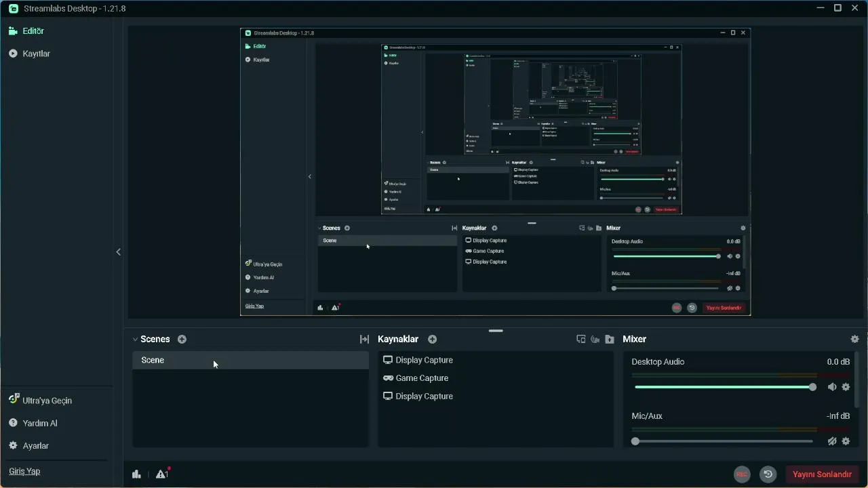
Task: Click Mic/Aux volume slider
Action: point(722,441)
